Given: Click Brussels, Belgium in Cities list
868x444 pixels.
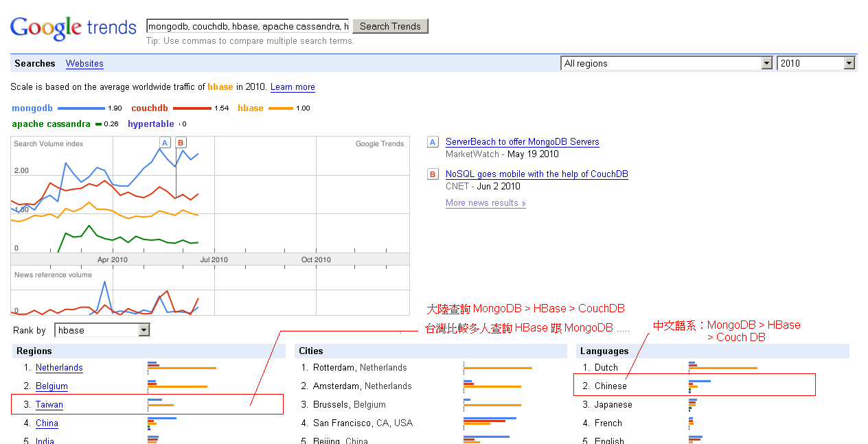Looking at the screenshot, I should point(350,405).
